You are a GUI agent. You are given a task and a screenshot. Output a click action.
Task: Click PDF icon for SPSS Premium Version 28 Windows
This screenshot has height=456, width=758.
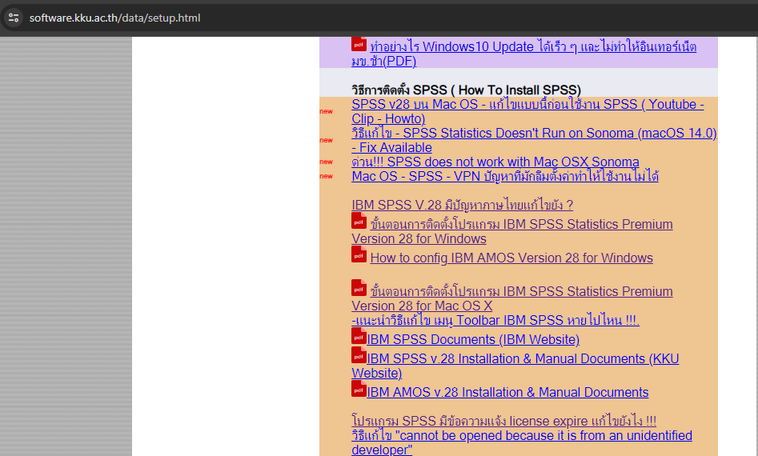coord(359,221)
